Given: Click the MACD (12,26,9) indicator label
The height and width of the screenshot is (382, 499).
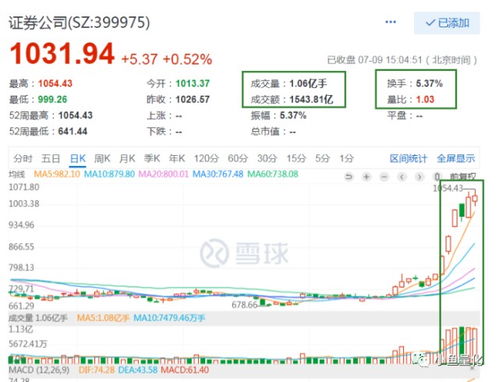Looking at the screenshot, I should point(39,370).
